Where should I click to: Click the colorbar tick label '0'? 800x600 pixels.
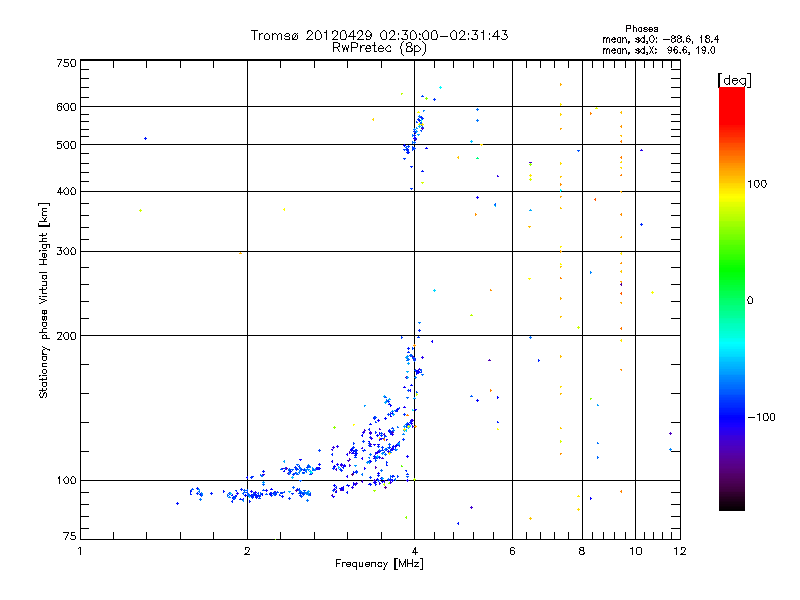point(750,301)
